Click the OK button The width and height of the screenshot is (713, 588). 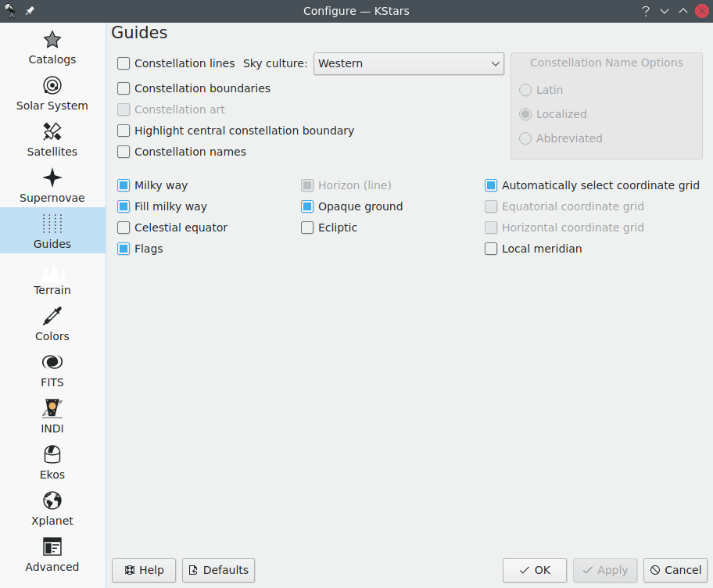coord(534,570)
